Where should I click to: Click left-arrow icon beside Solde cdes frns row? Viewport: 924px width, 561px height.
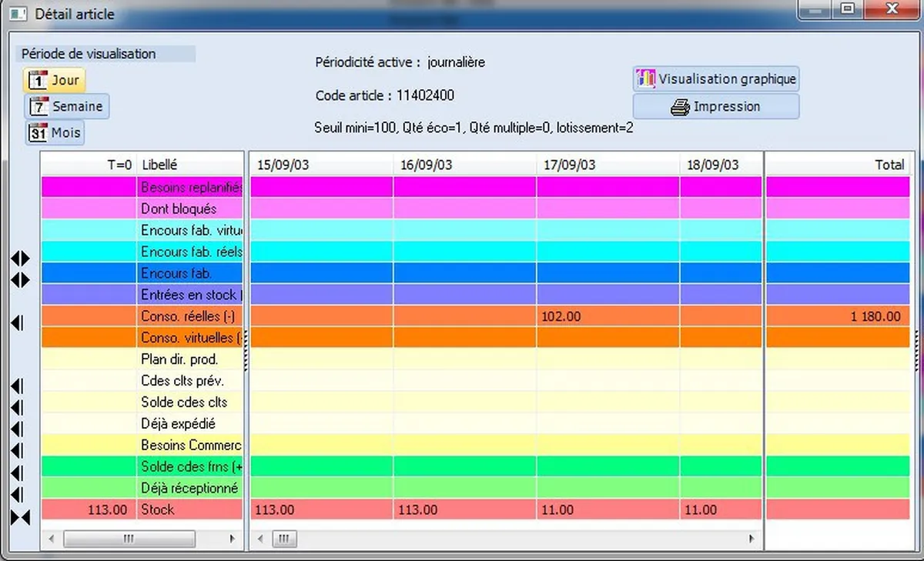click(x=17, y=473)
